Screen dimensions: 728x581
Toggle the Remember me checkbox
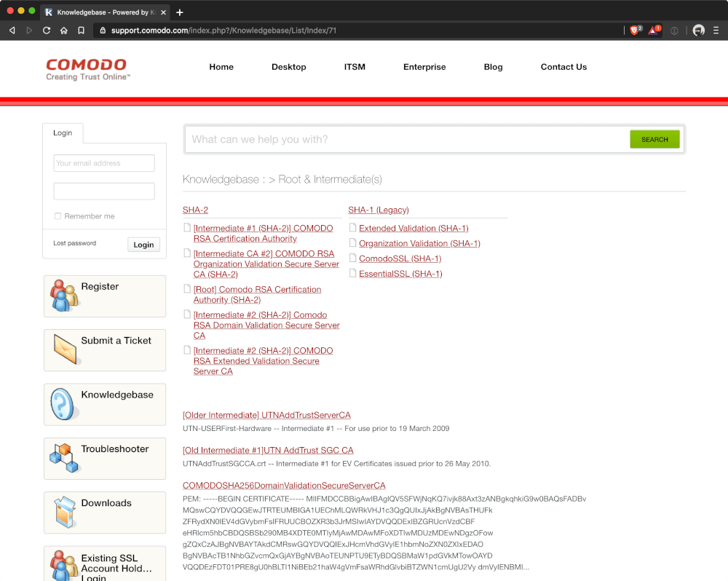[x=58, y=216]
